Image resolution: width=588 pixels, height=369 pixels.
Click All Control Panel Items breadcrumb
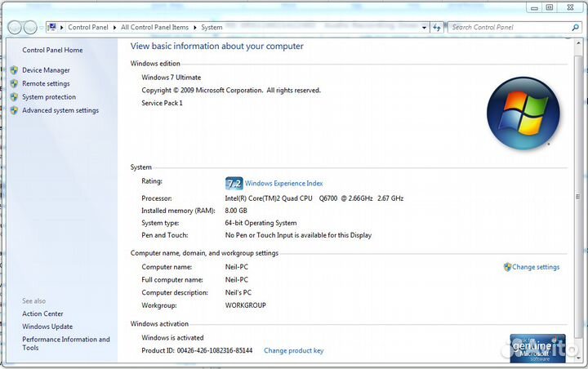click(154, 28)
